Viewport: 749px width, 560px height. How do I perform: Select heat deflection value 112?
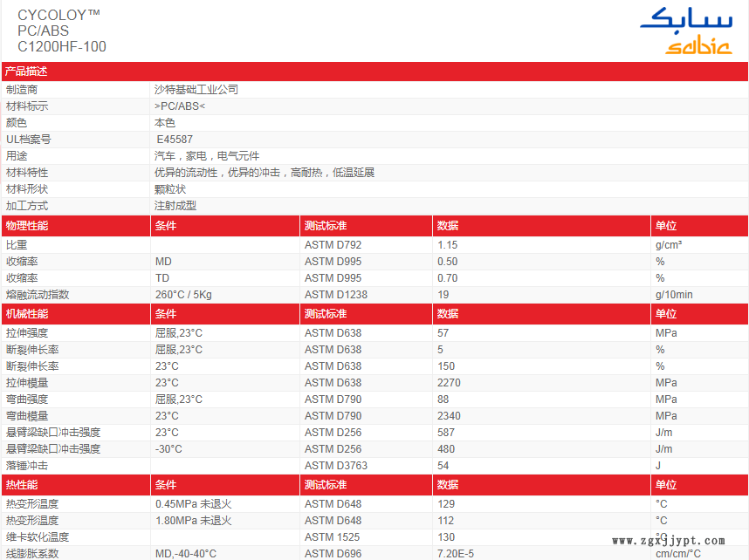click(x=446, y=521)
